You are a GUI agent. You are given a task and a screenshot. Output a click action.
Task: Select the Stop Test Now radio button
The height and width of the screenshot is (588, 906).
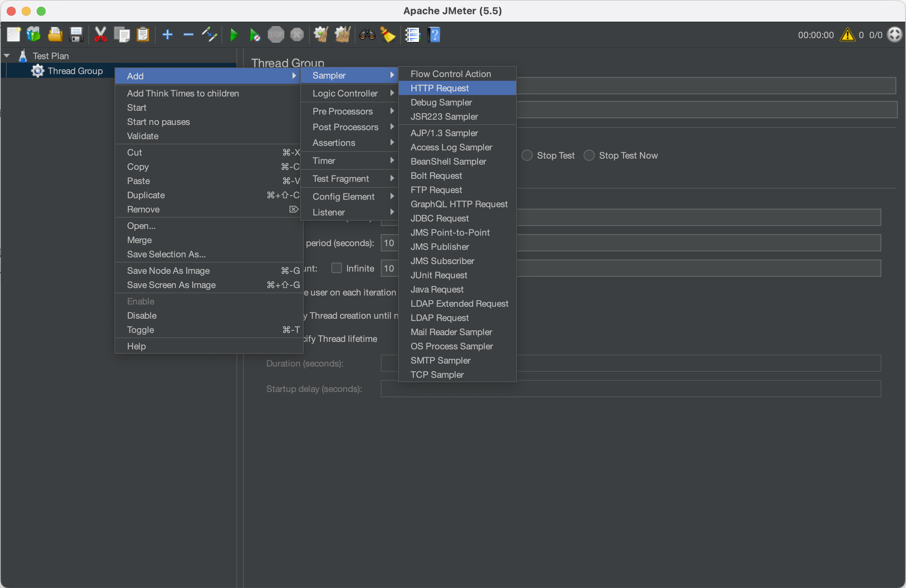click(x=589, y=155)
